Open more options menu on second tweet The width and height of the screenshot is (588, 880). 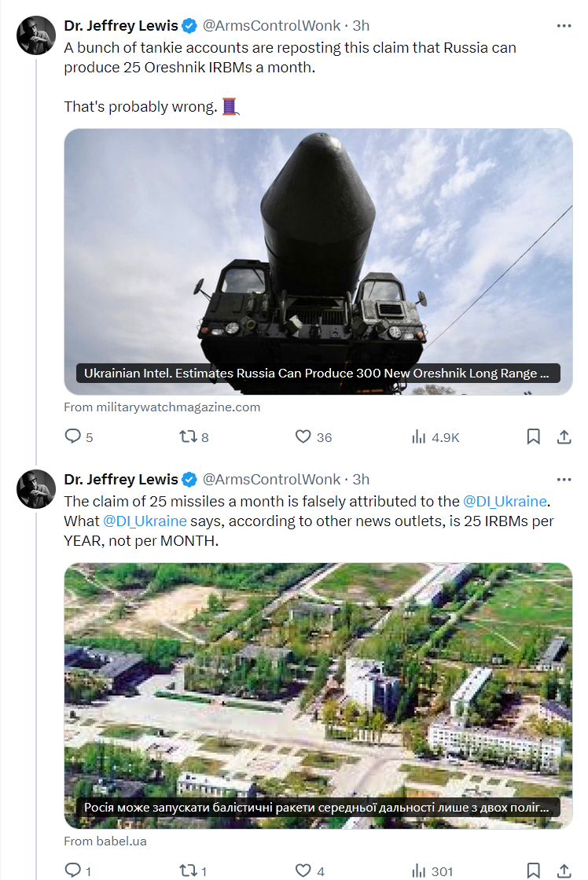tap(564, 479)
